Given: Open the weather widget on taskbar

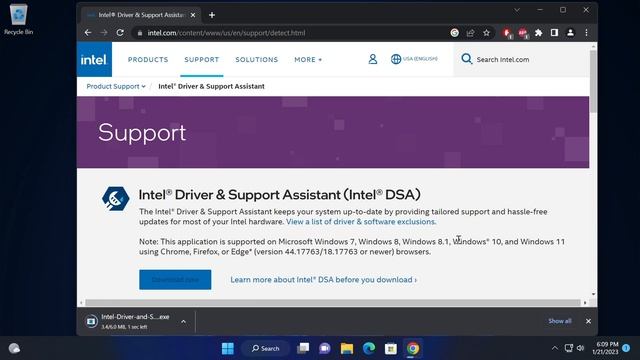Looking at the screenshot, I should pos(14,348).
